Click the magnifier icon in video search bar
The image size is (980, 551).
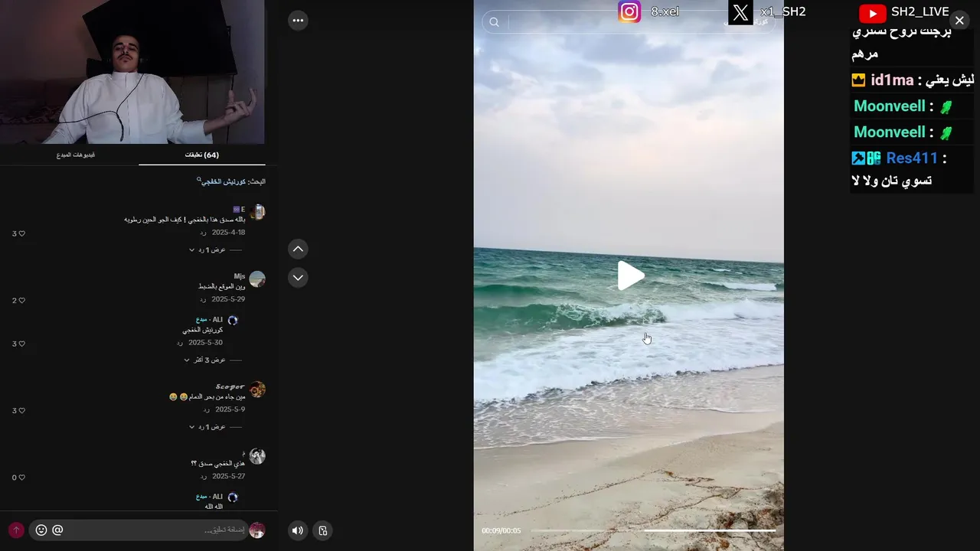click(495, 22)
